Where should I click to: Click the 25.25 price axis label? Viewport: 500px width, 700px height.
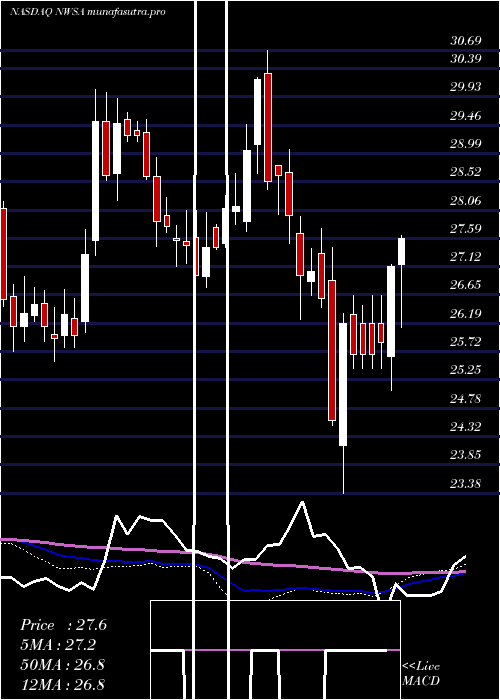pos(466,370)
